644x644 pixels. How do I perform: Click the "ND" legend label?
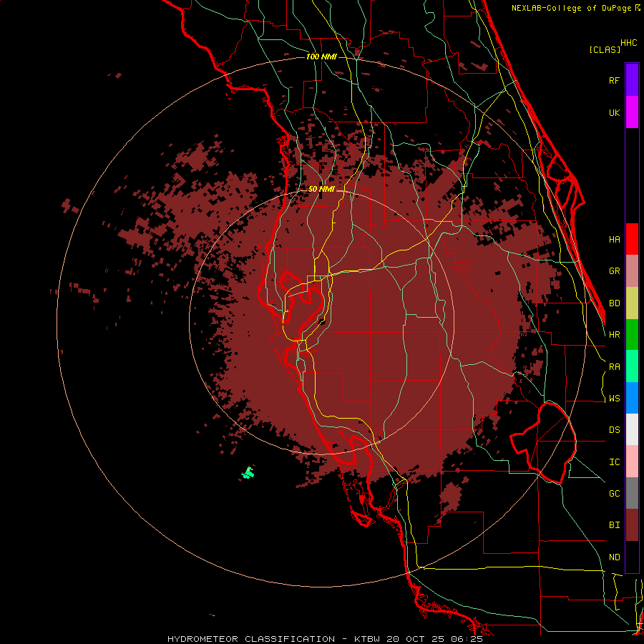tap(615, 557)
